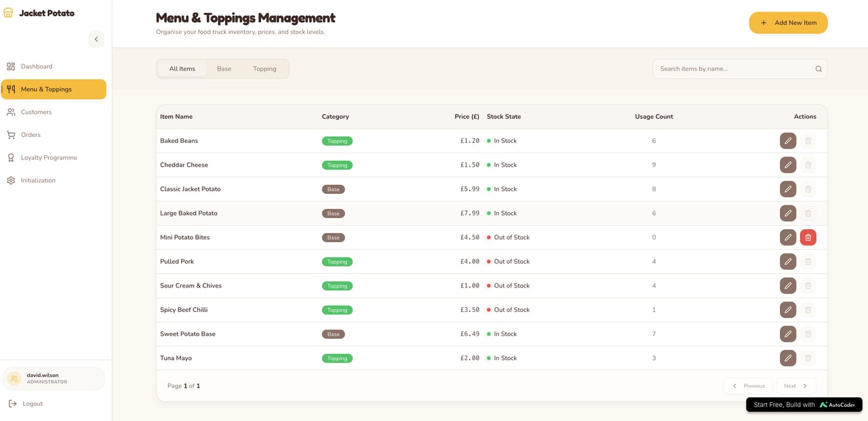Screen dimensions: 868x421
Task: Click the trash icon for Sour Cream & Chives
Action: (x=808, y=285)
